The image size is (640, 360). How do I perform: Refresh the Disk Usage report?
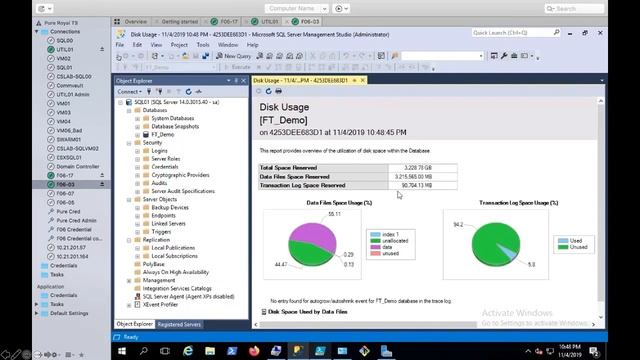click(268, 91)
